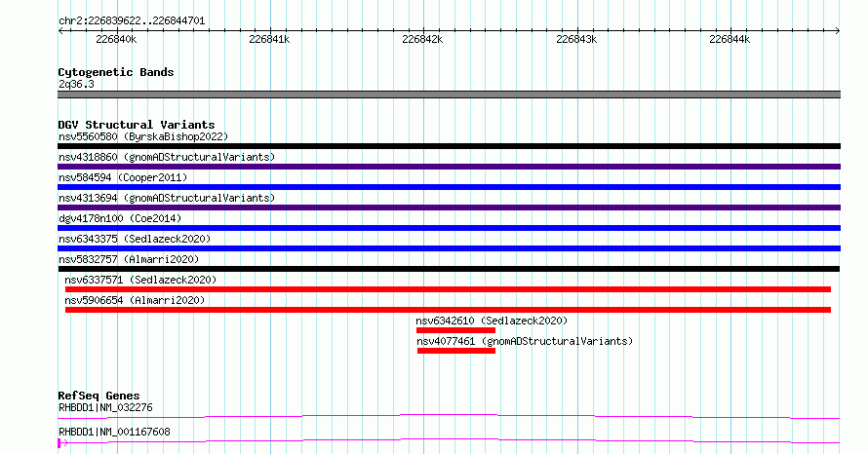Screen dimensions: 868x454
Task: Click the 226844k ruler tick label
Action: (730, 39)
